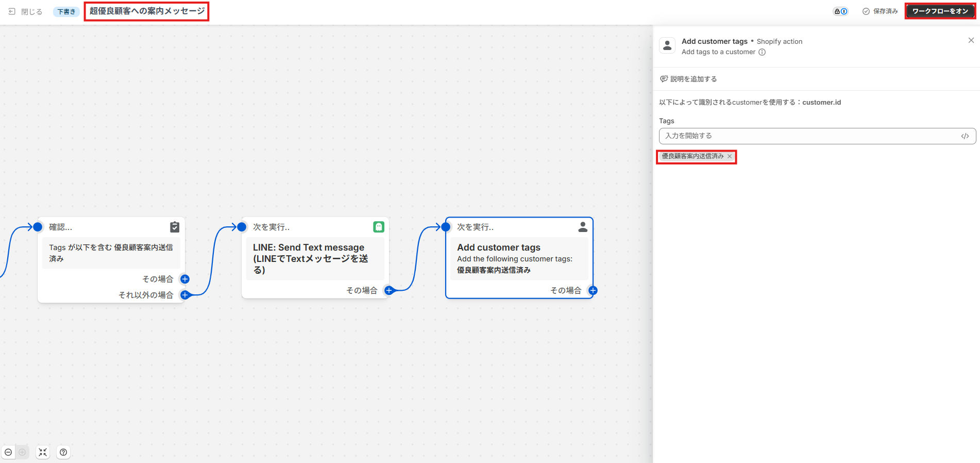Viewport: 980px width, 463px height.
Task: Remove the 優良顧客案内送信済み tag chip
Action: pos(730,156)
